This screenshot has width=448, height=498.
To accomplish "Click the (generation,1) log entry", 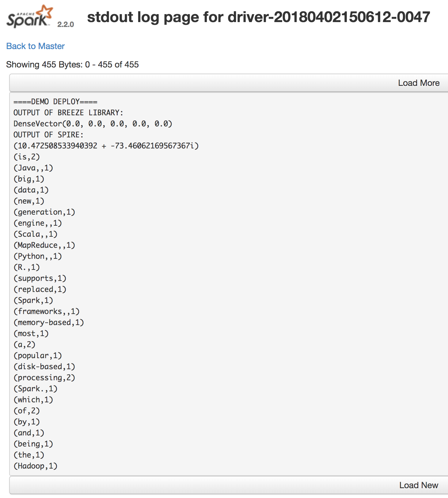I will tap(44, 212).
